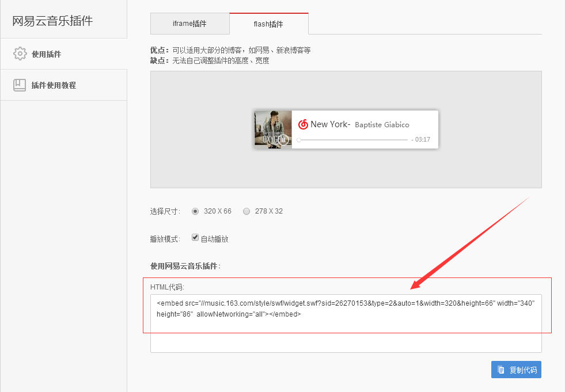Toggle the 自动播放 checkbox
The height and width of the screenshot is (392, 565).
pyautogui.click(x=195, y=237)
